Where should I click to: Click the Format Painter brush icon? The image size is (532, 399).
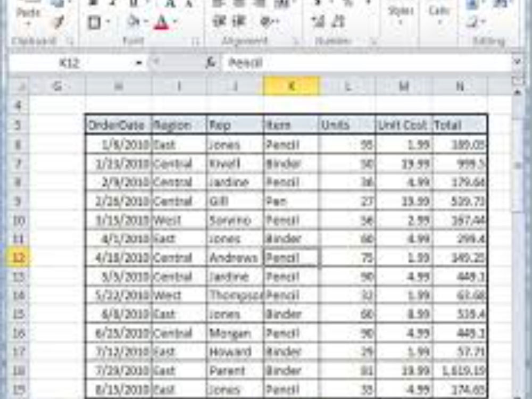(x=59, y=22)
